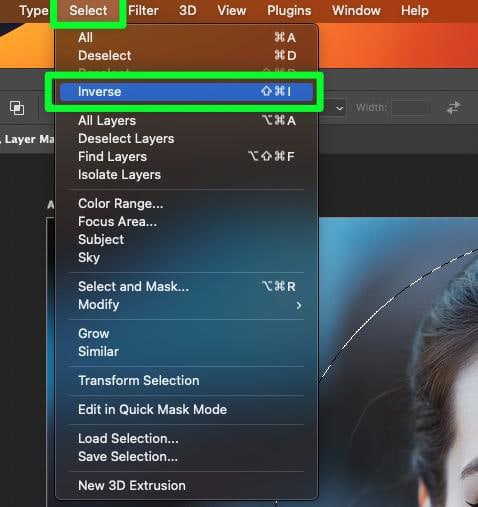Select the Layer Mask document tab

coord(28,139)
